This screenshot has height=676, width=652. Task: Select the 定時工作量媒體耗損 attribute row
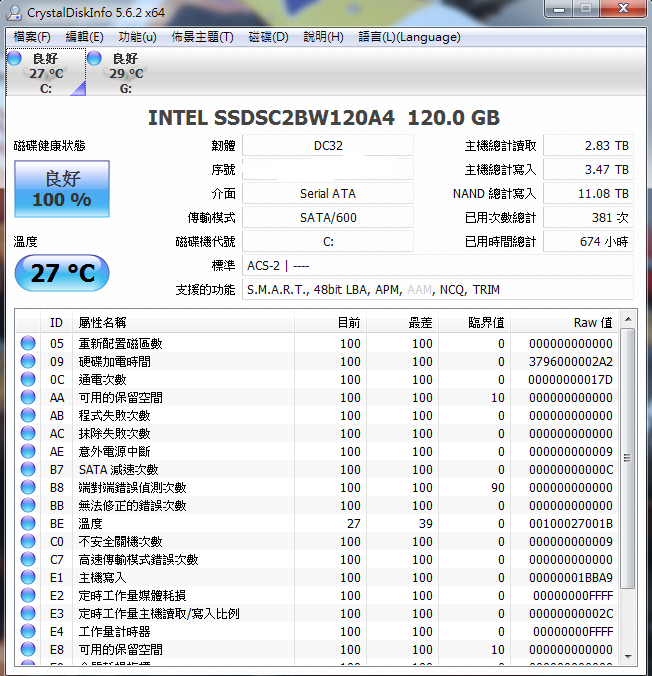pyautogui.click(x=318, y=595)
